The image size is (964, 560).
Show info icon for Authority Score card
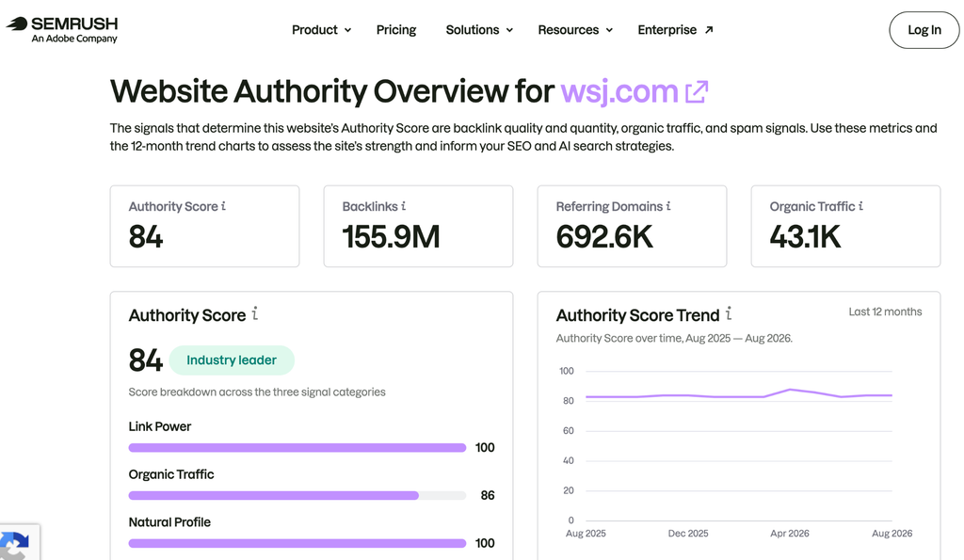pos(223,206)
